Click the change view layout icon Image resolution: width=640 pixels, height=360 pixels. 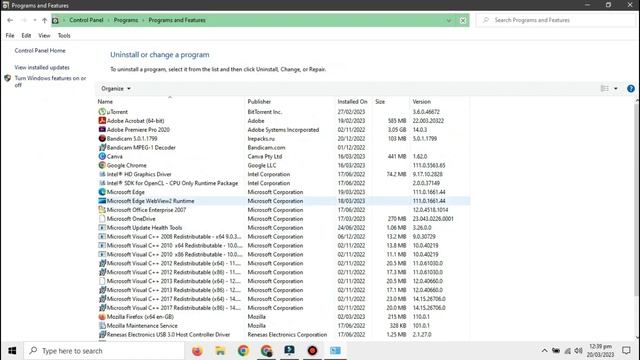click(604, 89)
